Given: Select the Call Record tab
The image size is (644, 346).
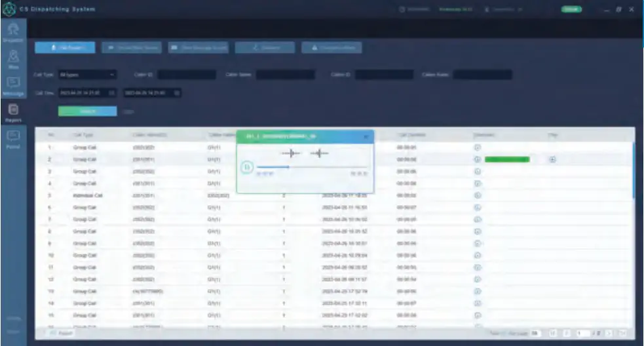Looking at the screenshot, I should tap(65, 48).
